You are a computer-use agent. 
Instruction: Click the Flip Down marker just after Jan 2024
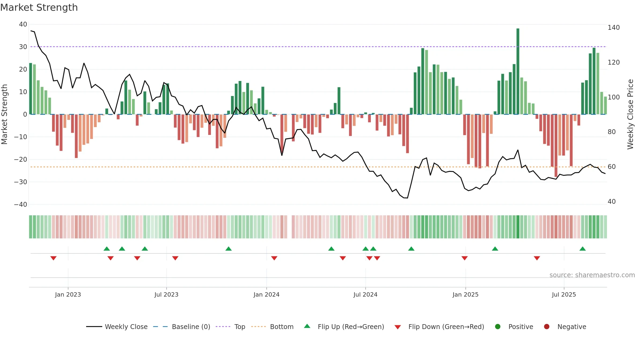274,258
